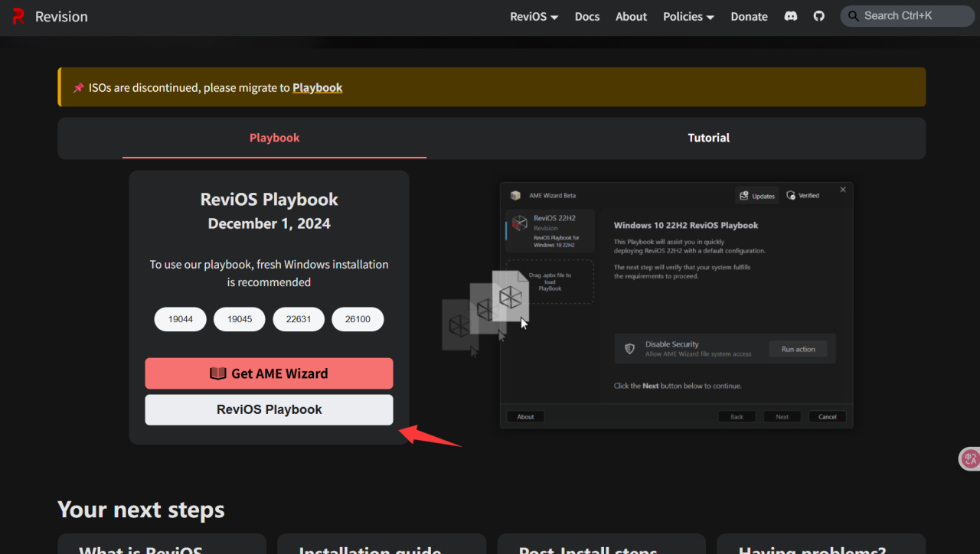980x554 pixels.
Task: Open the What is ReviOS card
Action: tap(162, 544)
